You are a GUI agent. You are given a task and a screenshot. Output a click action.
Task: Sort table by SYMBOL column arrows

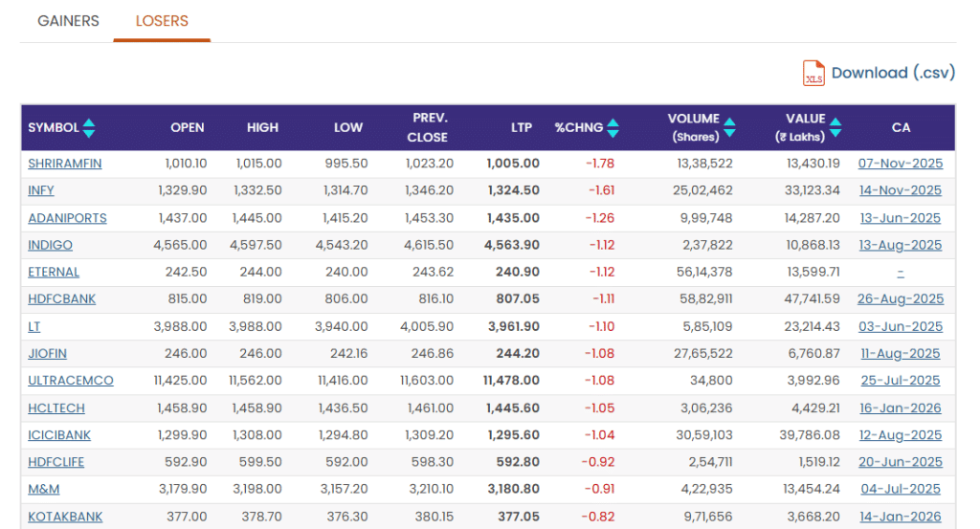click(89, 127)
